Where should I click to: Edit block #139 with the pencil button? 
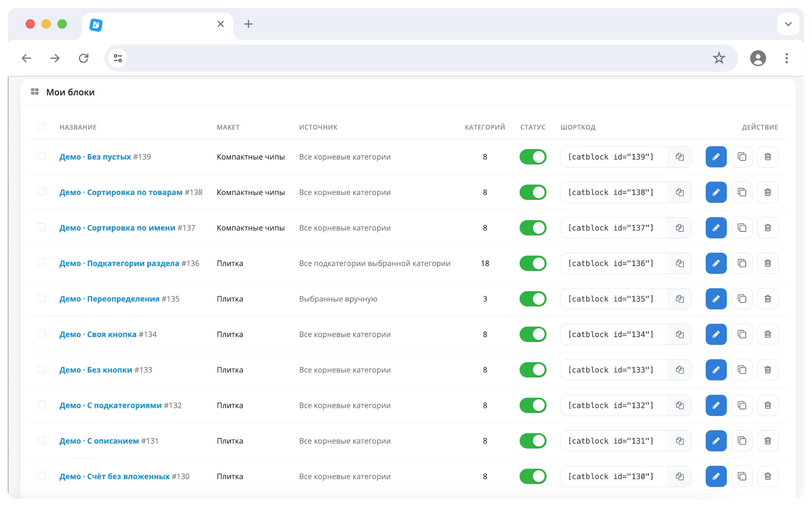(x=716, y=157)
